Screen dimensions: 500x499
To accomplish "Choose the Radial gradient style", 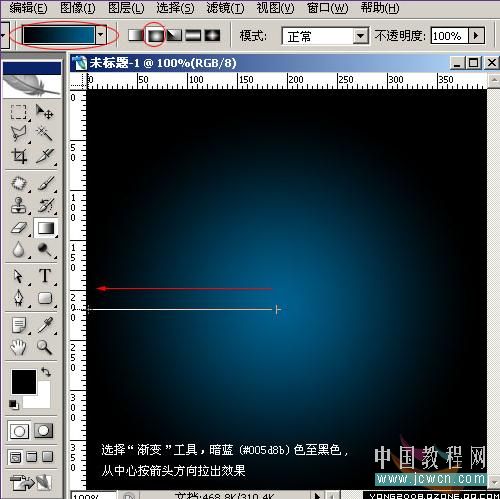I will click(156, 35).
